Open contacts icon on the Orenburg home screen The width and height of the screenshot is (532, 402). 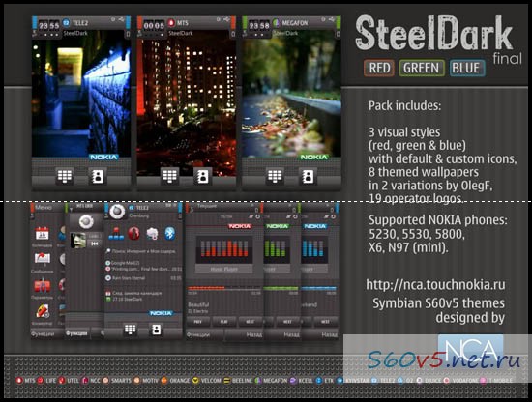click(x=156, y=330)
